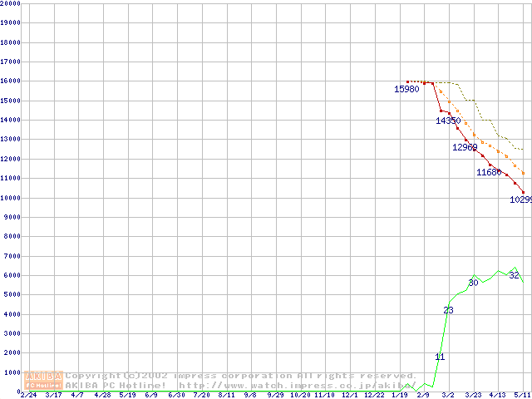Viewport: 532px width, 399px height.
Task: Click the 2/24 date on x-axis
Action: coord(27,395)
